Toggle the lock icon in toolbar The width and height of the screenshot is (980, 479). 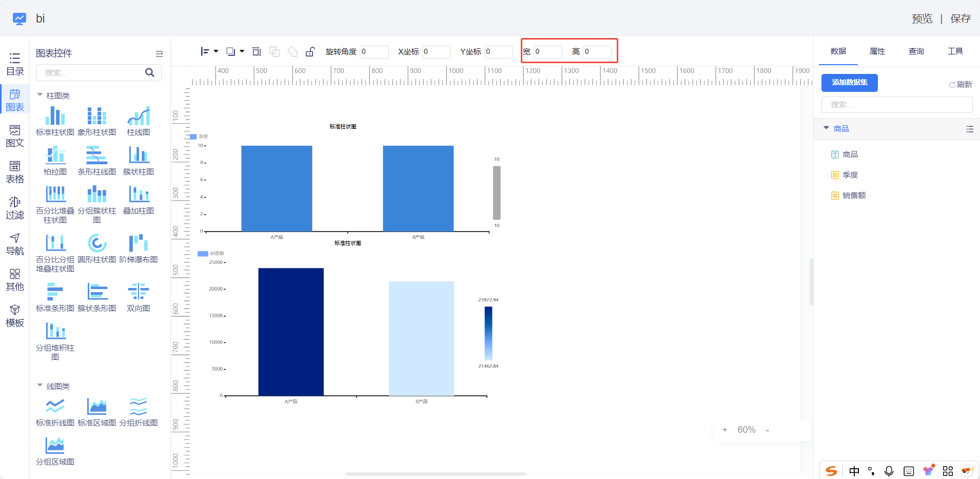click(310, 51)
